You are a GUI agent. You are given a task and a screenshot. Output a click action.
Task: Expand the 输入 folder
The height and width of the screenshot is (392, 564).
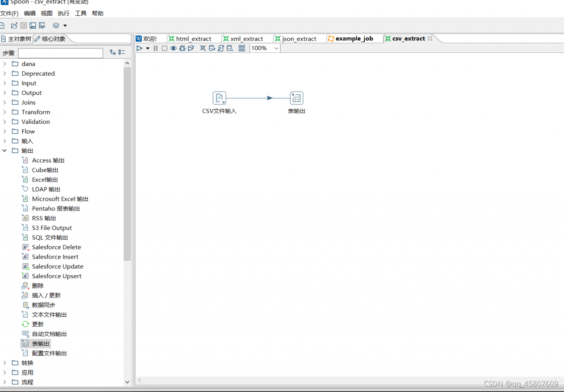tap(5, 141)
